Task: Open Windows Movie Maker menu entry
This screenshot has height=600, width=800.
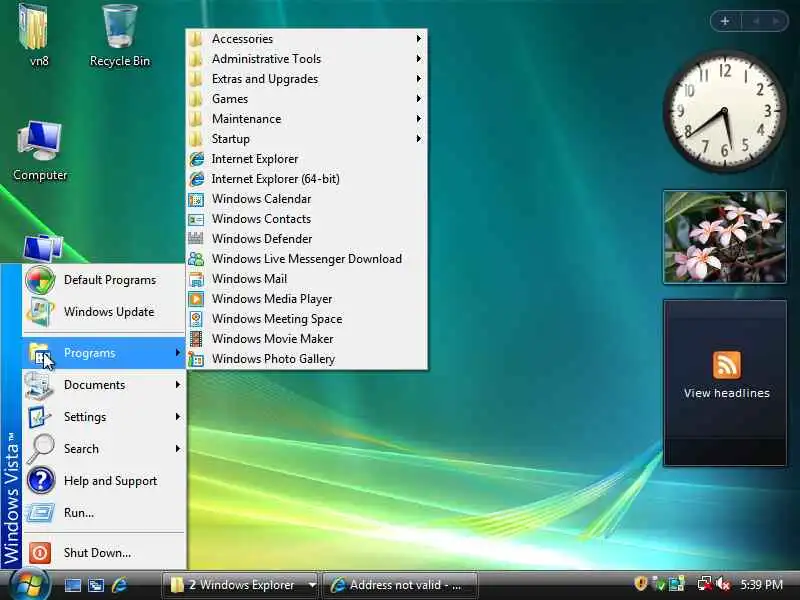Action: tap(307, 339)
